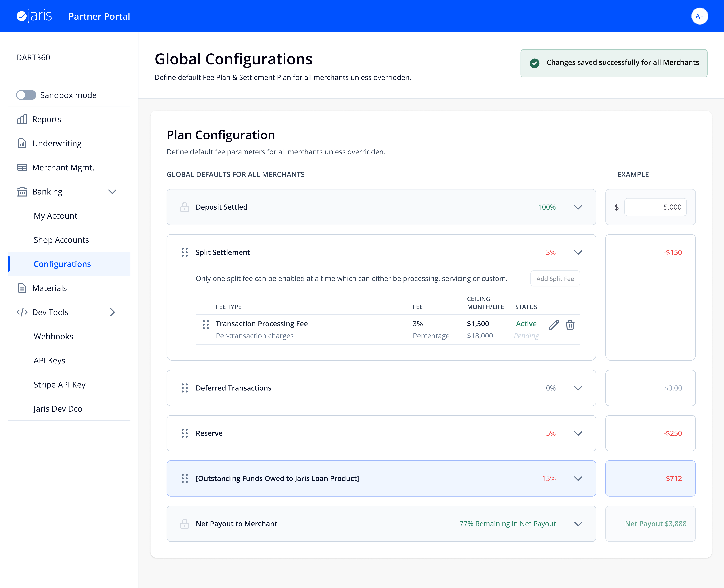Click the Net Payout $3,888 example value
This screenshot has width=724, height=588.
[x=656, y=524]
